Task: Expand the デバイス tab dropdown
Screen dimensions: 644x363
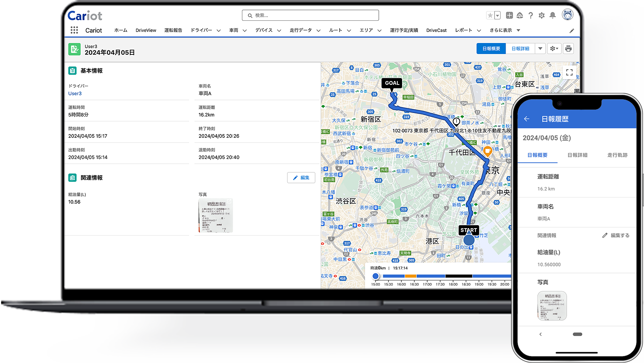Action: tap(279, 31)
